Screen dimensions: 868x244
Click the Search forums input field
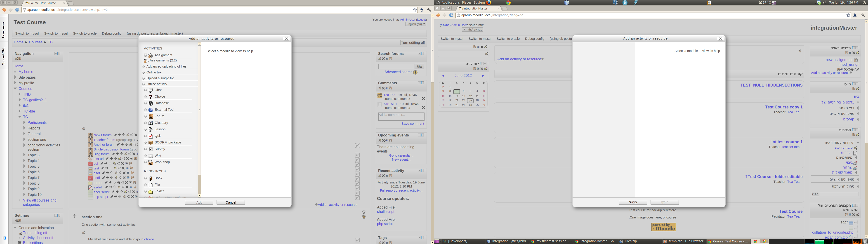click(x=396, y=67)
